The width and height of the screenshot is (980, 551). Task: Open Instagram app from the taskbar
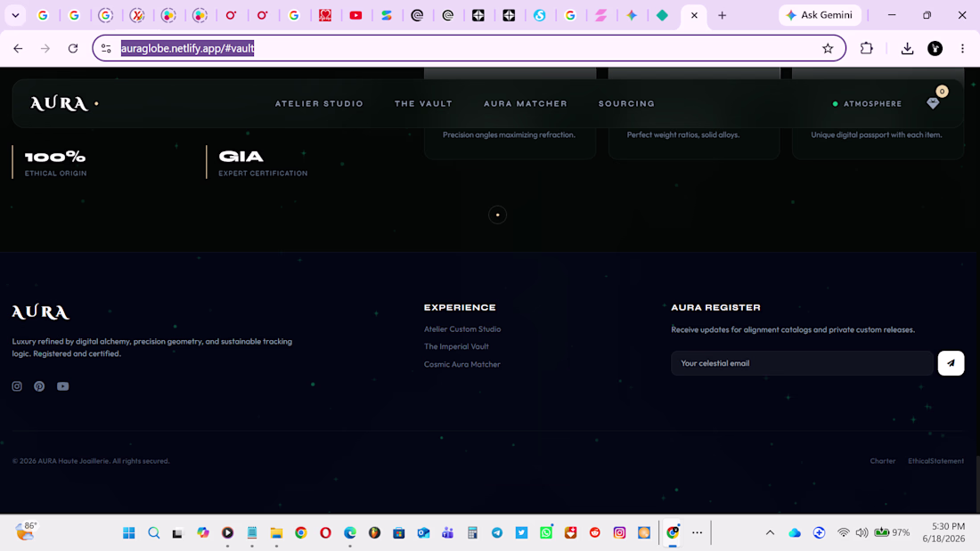click(619, 532)
